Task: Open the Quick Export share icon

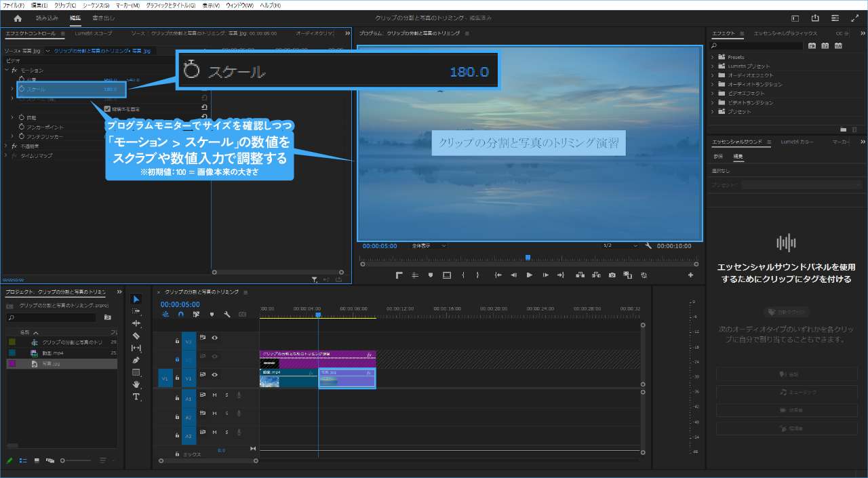Action: tap(816, 18)
